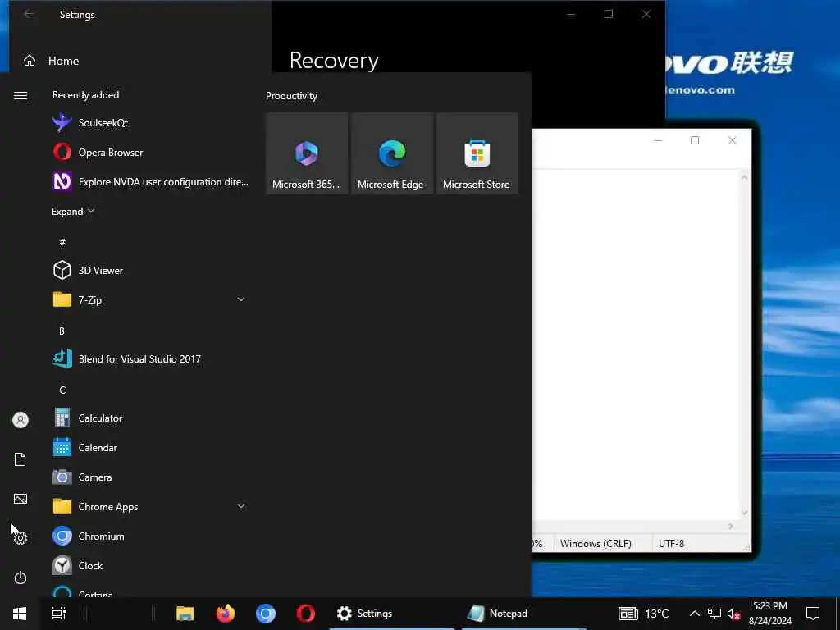Open File Explorer from the taskbar
The height and width of the screenshot is (630, 840).
tap(185, 614)
